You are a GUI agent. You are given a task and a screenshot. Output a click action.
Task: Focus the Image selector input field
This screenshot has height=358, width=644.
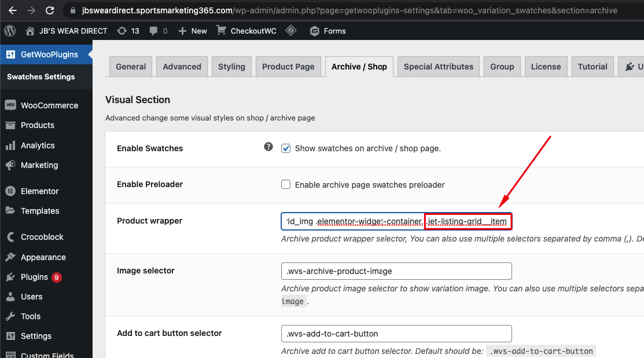396,271
